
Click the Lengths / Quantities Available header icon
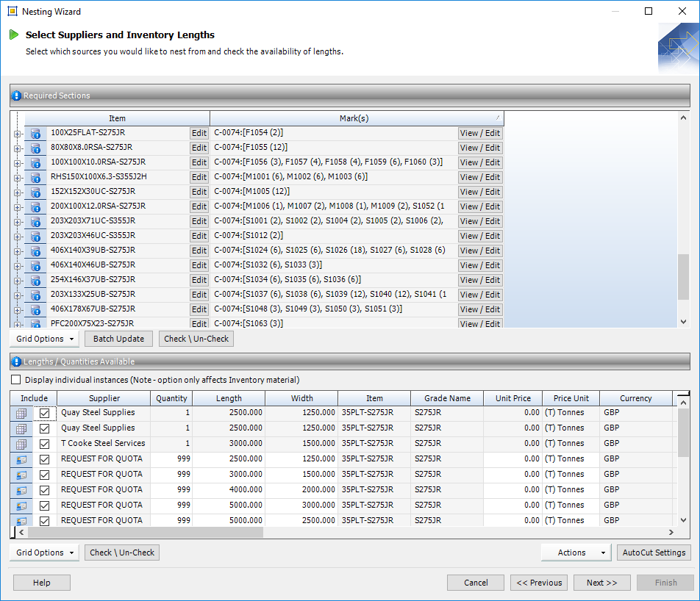coord(17,361)
